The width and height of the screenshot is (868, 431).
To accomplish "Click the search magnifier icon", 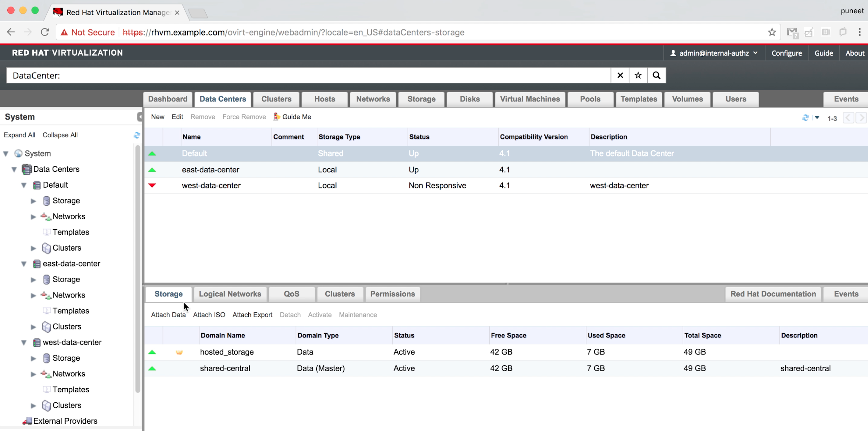I will 656,75.
